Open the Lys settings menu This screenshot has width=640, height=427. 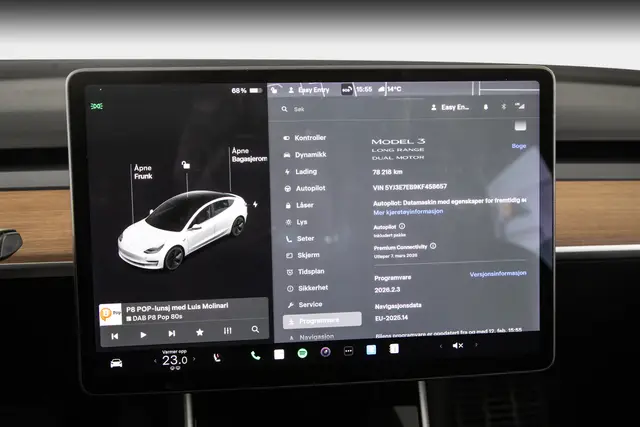pos(296,222)
